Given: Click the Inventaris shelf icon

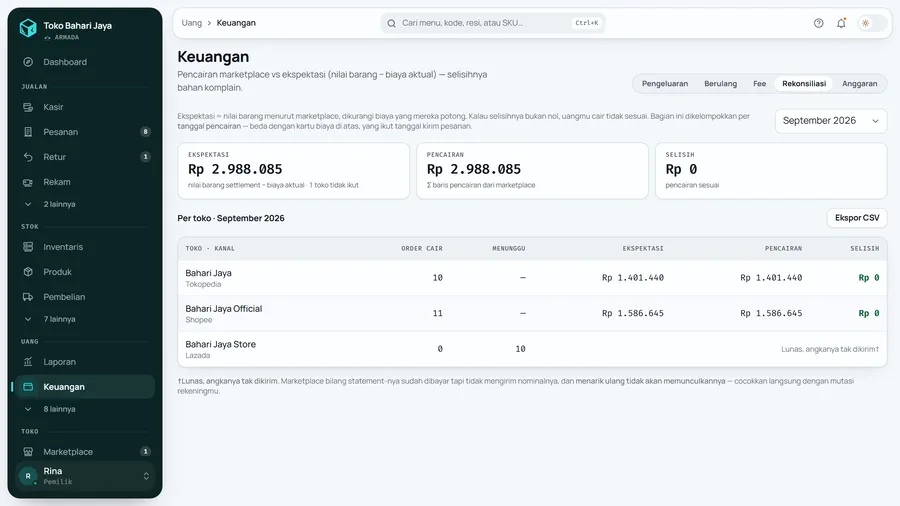Looking at the screenshot, I should pyautogui.click(x=28, y=247).
